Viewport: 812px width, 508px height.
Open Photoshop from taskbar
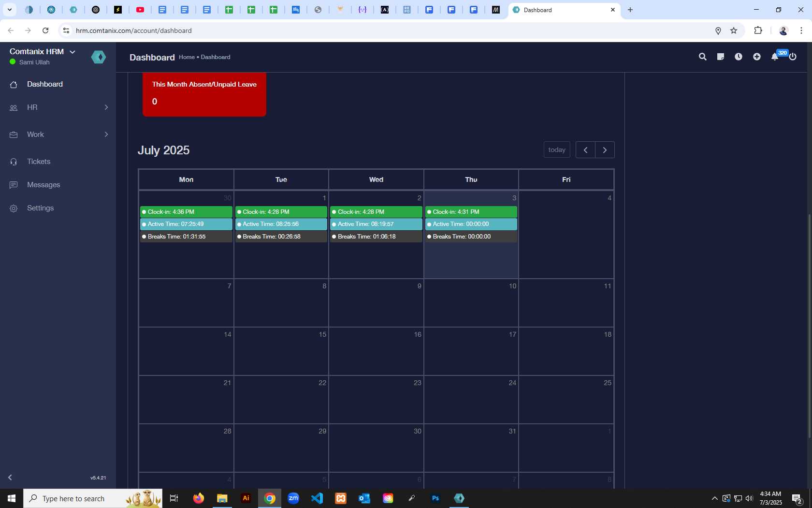(435, 498)
